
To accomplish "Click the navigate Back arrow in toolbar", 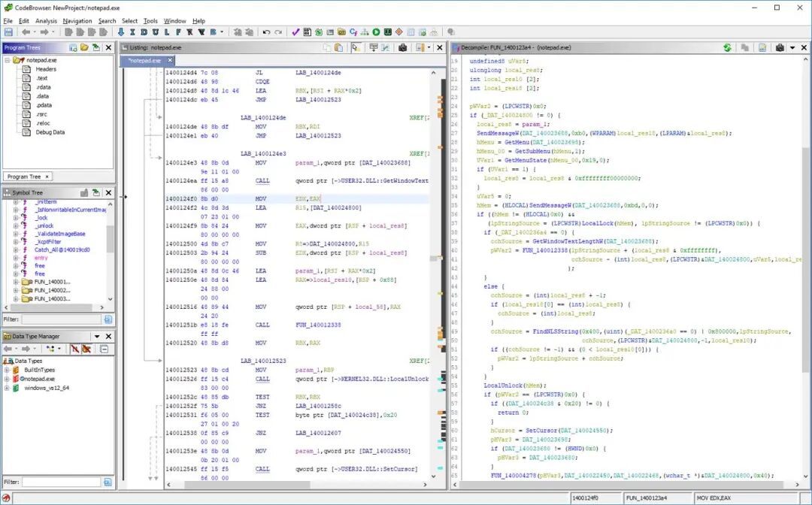I will [x=26, y=32].
